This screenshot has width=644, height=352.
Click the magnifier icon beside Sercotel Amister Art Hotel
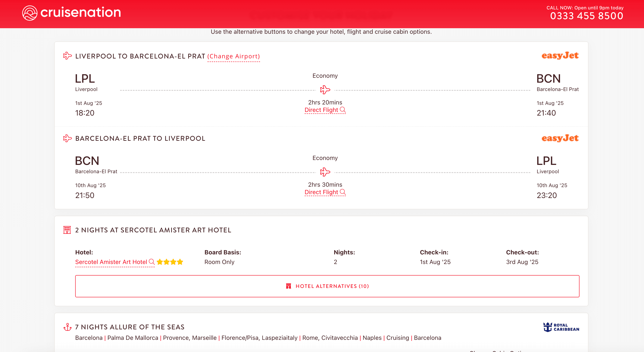coord(152,262)
